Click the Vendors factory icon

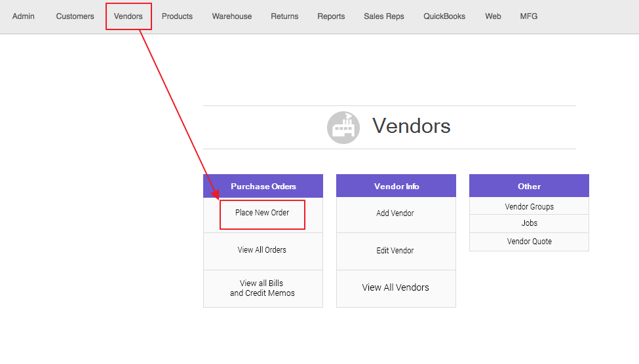pyautogui.click(x=343, y=128)
